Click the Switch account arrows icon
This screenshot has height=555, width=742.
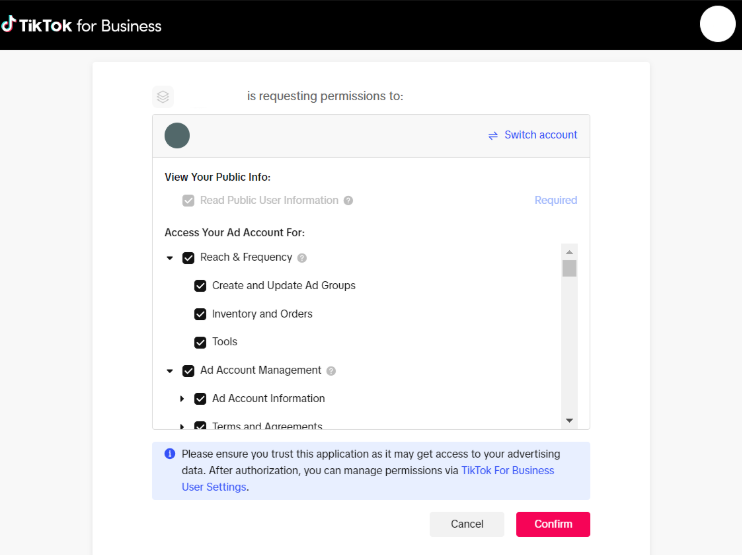pos(493,136)
